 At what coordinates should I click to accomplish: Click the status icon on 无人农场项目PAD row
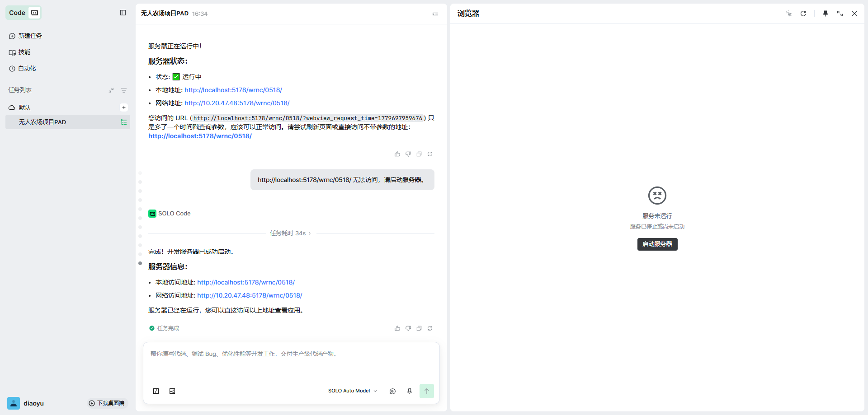[x=124, y=122]
